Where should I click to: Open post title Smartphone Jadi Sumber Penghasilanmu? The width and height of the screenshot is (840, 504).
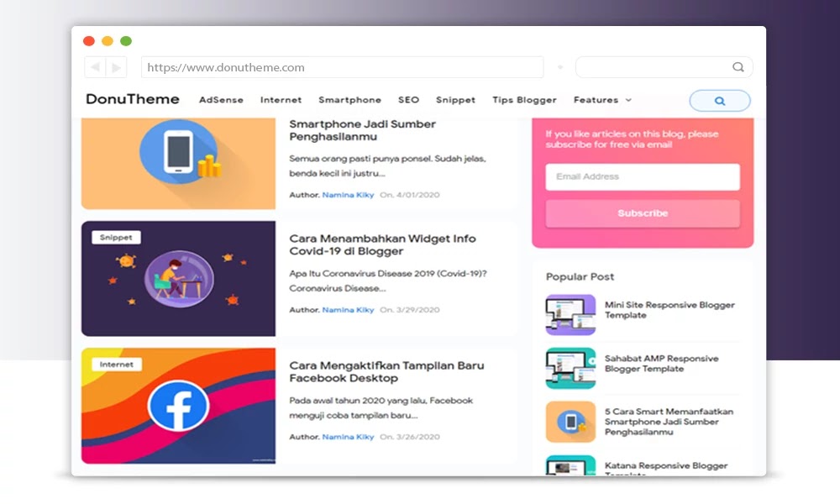tap(363, 130)
